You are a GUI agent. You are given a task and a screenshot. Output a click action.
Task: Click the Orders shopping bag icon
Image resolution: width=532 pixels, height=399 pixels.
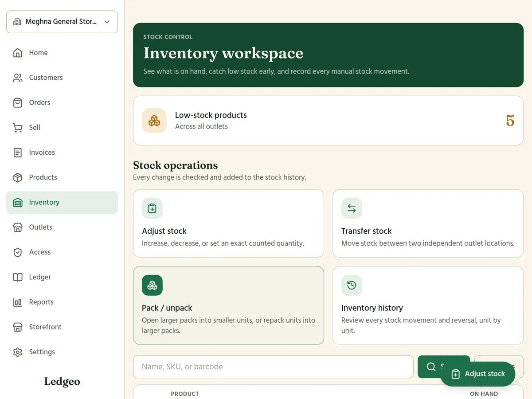[x=18, y=102]
